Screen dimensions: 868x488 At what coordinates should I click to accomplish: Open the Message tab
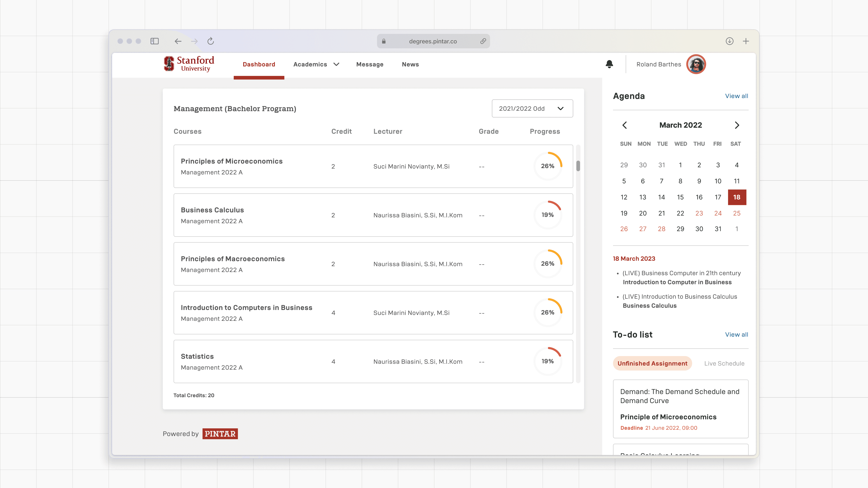(x=370, y=64)
